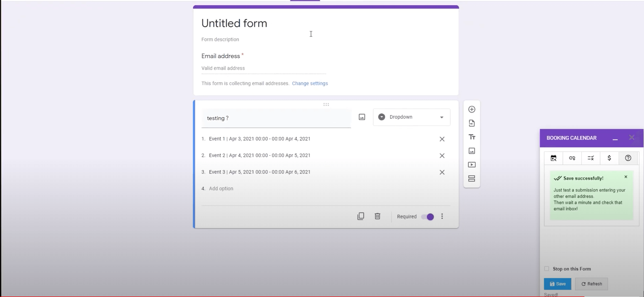Click the Refresh button
644x297 pixels.
click(591, 284)
